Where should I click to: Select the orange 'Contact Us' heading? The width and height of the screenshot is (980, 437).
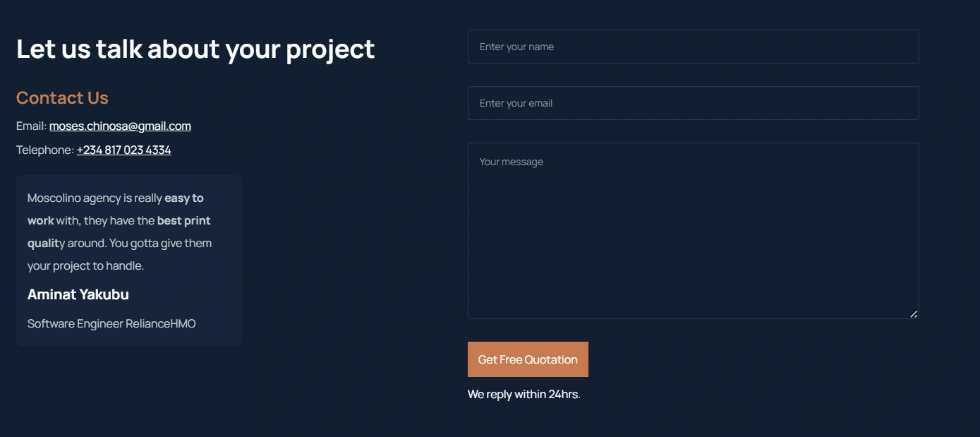tap(62, 98)
